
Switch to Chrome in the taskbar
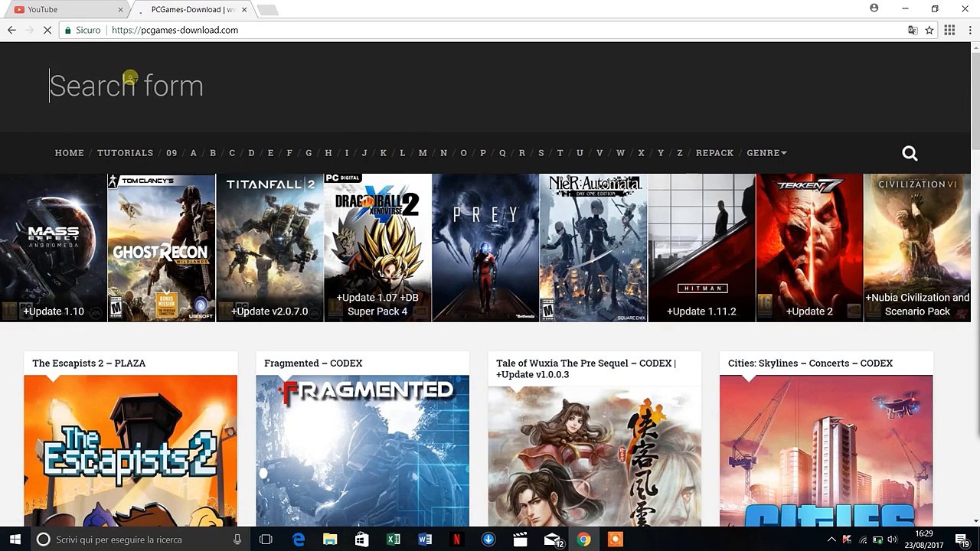coord(583,540)
